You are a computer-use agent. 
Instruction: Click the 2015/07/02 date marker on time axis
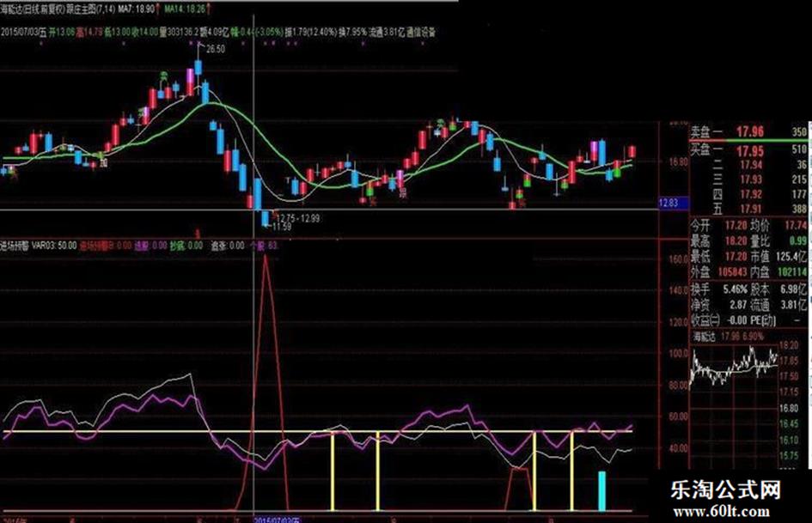click(278, 519)
